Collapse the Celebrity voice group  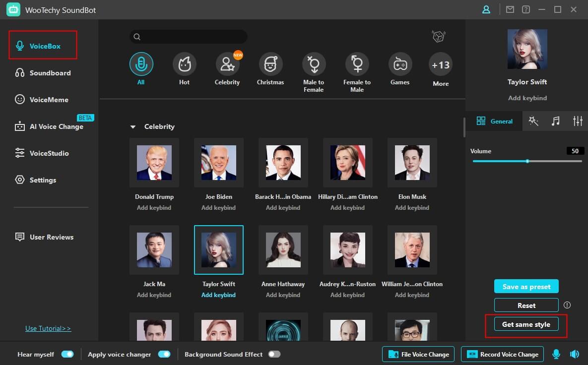click(132, 126)
